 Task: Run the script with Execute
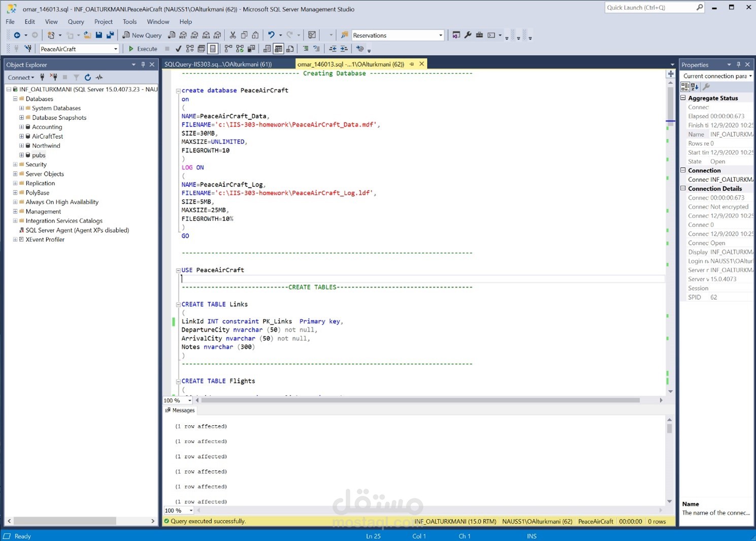pyautogui.click(x=143, y=49)
